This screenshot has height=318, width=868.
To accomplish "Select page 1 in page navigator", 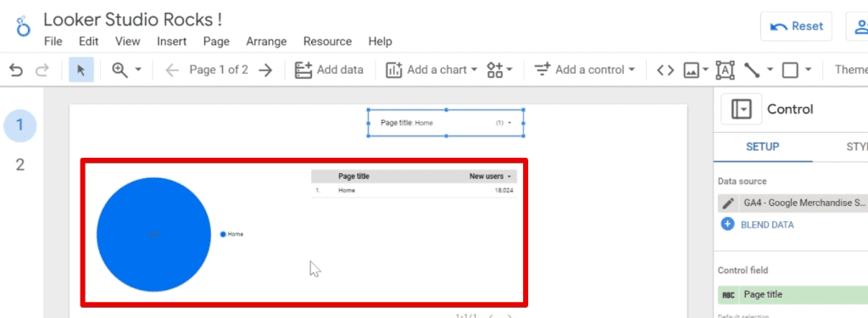I will click(x=20, y=126).
